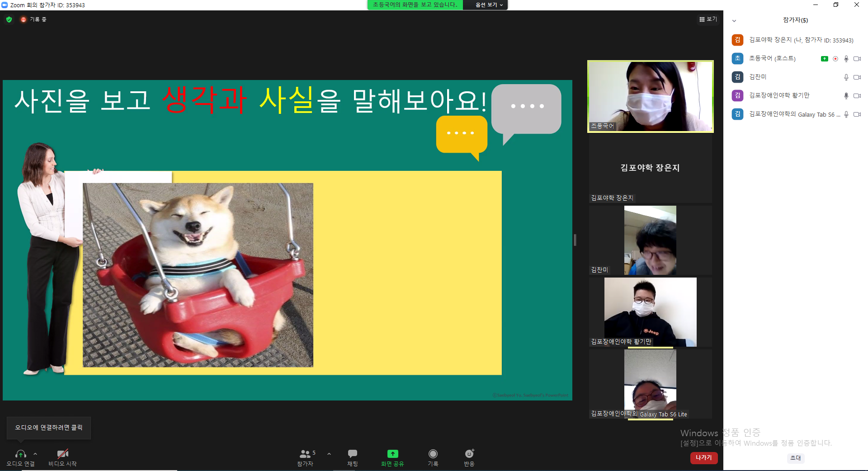Collapse the participants panel with the chevron
Image resolution: width=868 pixels, height=471 pixels.
tap(734, 20)
